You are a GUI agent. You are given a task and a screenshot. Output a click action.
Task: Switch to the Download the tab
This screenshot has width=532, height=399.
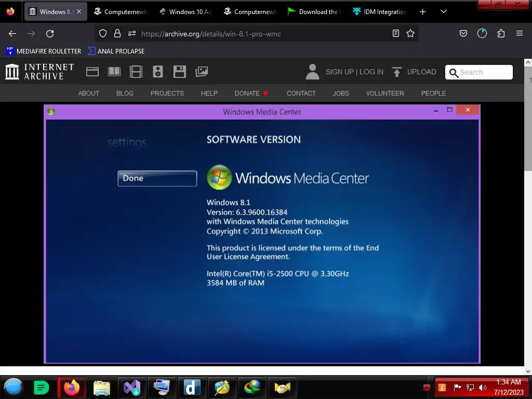[314, 11]
